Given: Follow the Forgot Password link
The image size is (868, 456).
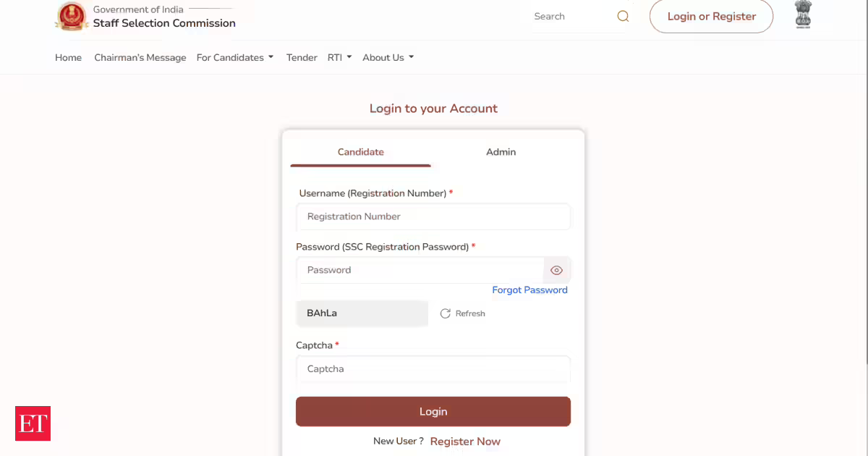Looking at the screenshot, I should click(529, 290).
